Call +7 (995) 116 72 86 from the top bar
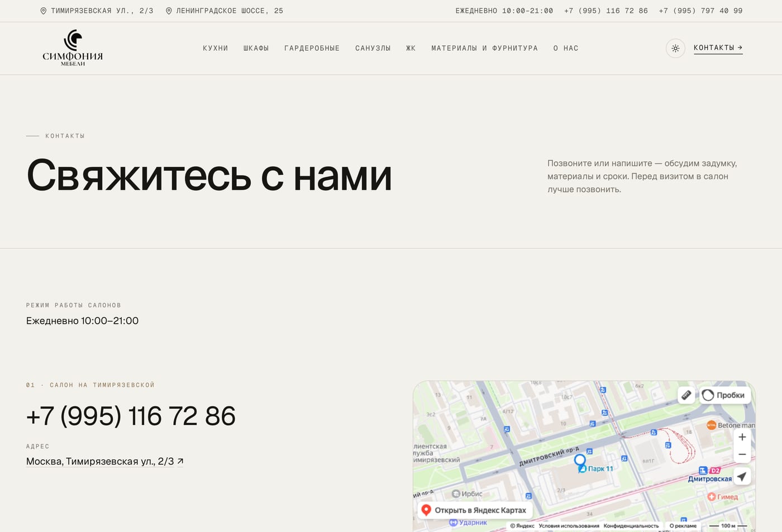Viewport: 782px width, 532px height. point(606,11)
